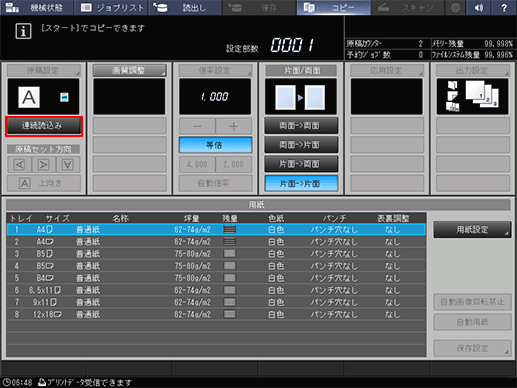517x388 pixels.
Task: Open 機械状態 machine status tab
Action: coord(37,8)
